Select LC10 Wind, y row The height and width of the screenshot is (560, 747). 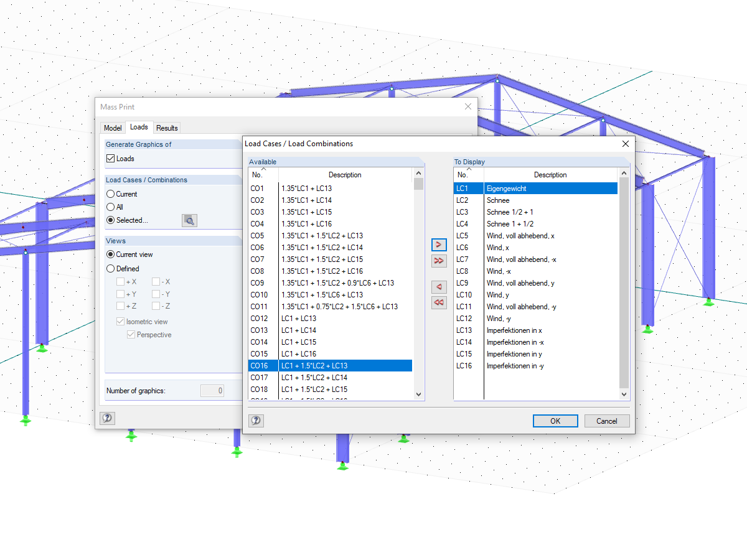(535, 295)
